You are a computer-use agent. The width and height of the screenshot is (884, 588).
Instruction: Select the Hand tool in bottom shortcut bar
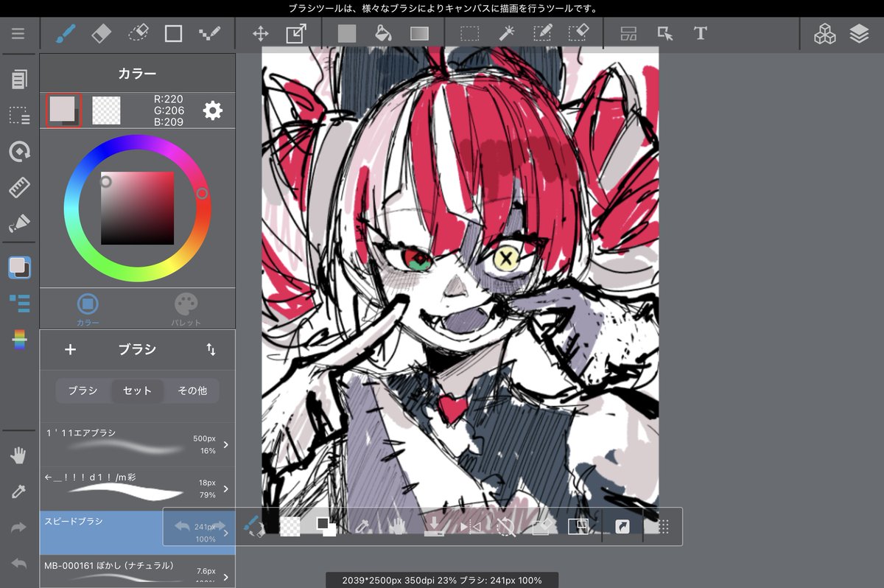point(398,526)
